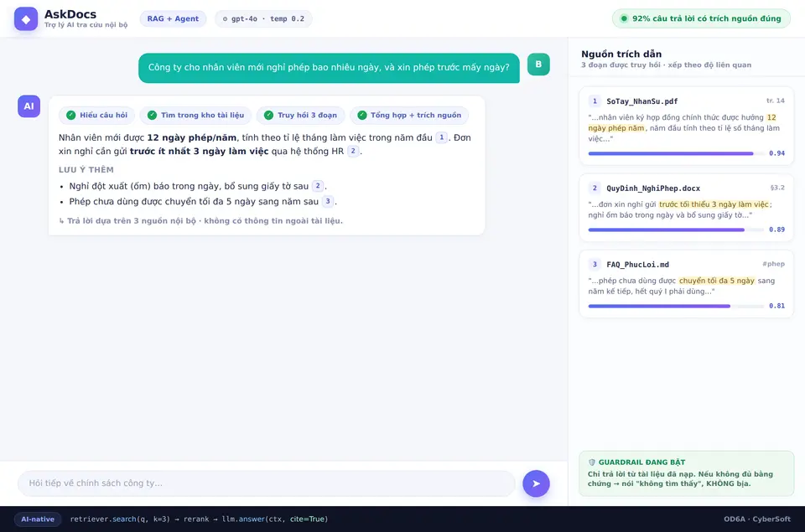This screenshot has width=805, height=532.
Task: Click the AskDocs diamond logo icon
Action: 26,19
